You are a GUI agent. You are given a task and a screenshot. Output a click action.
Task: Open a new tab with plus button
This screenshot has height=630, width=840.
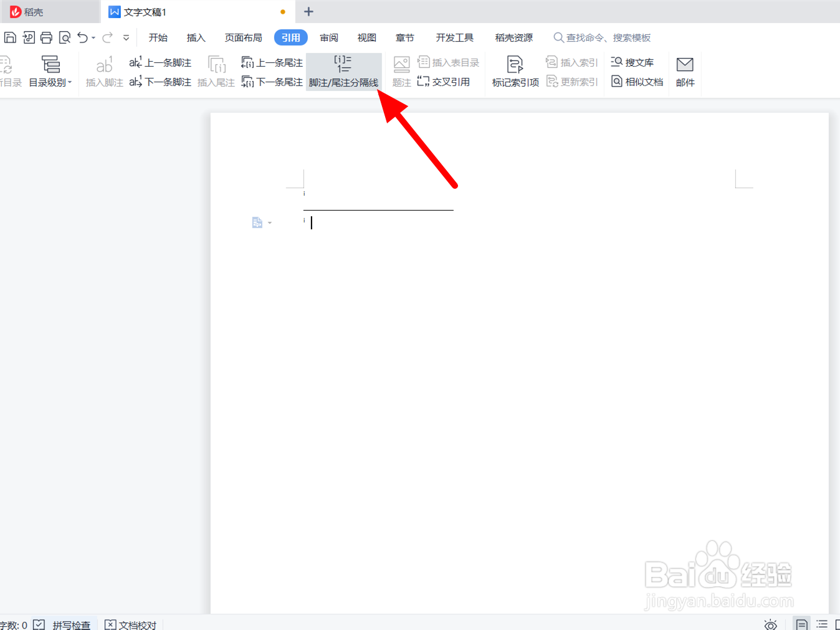point(308,12)
